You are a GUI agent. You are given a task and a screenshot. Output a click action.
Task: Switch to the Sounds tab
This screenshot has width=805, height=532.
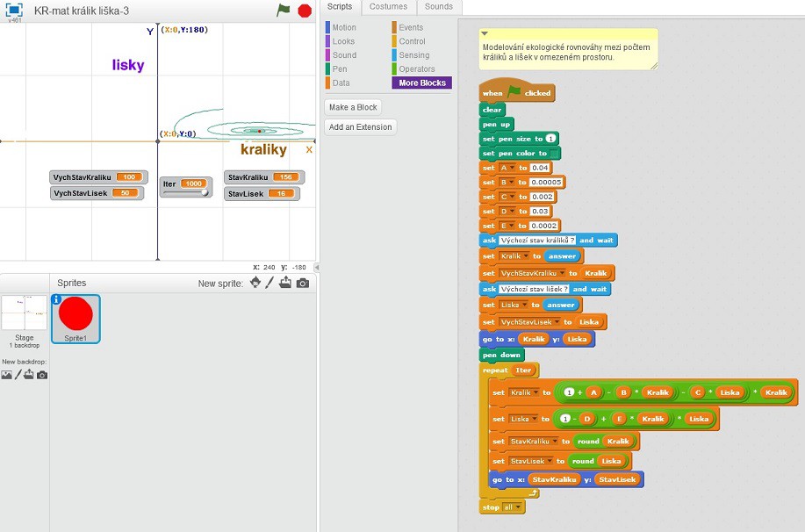438,6
